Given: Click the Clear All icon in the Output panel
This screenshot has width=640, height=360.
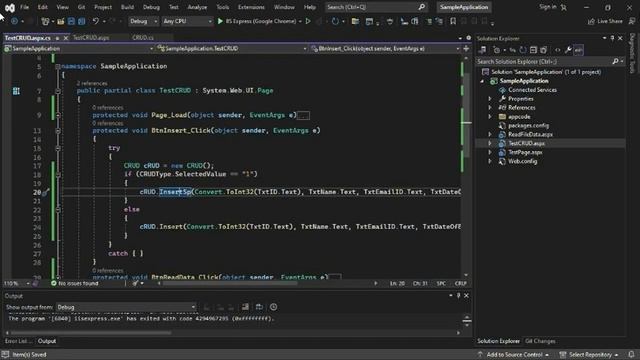Looking at the screenshot, I should pos(245,307).
